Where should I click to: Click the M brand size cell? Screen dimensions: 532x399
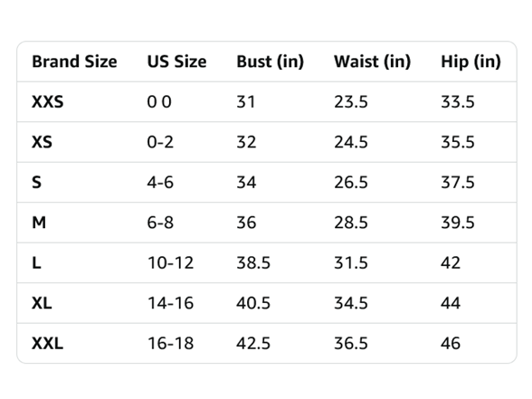click(x=39, y=223)
